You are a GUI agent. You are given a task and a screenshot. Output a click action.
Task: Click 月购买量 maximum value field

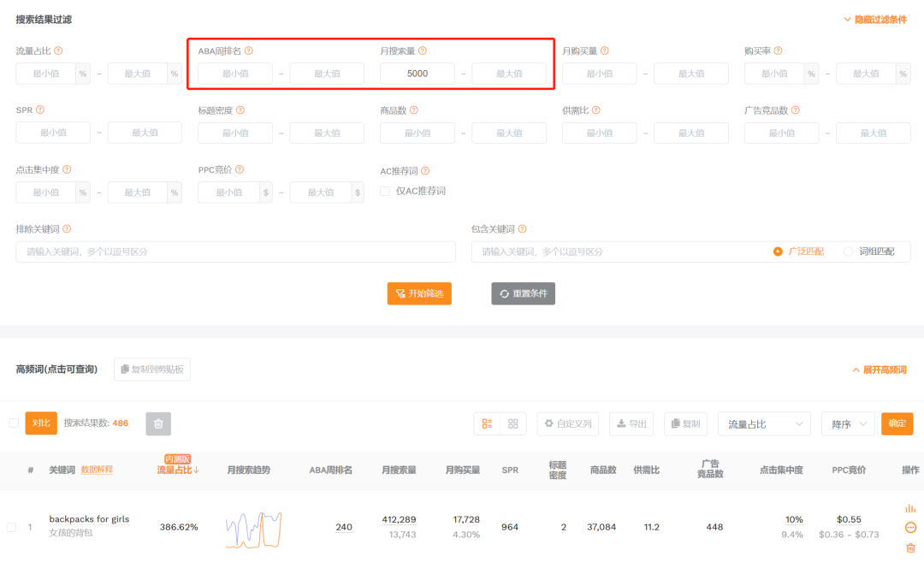tap(691, 74)
